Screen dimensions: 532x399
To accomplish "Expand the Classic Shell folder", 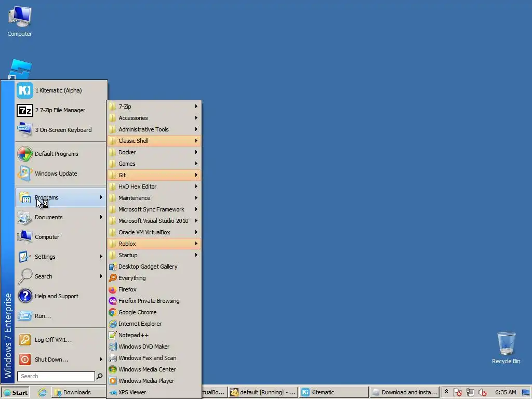I will coord(154,141).
